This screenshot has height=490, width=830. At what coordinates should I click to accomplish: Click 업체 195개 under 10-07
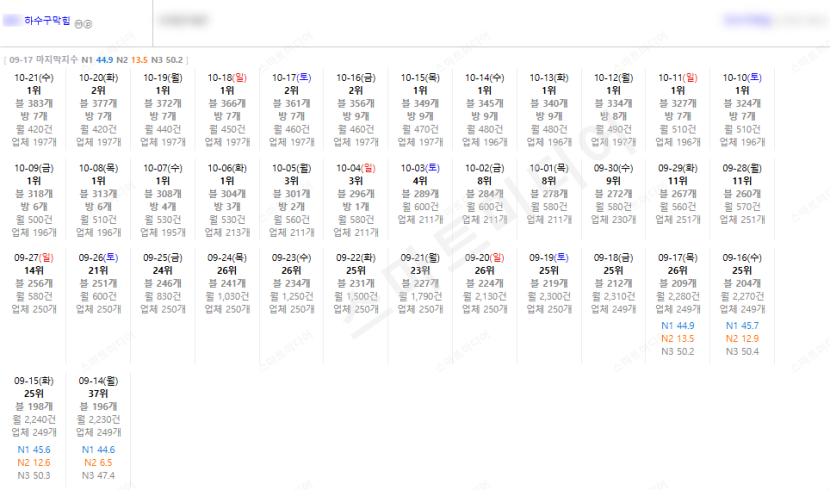point(163,232)
